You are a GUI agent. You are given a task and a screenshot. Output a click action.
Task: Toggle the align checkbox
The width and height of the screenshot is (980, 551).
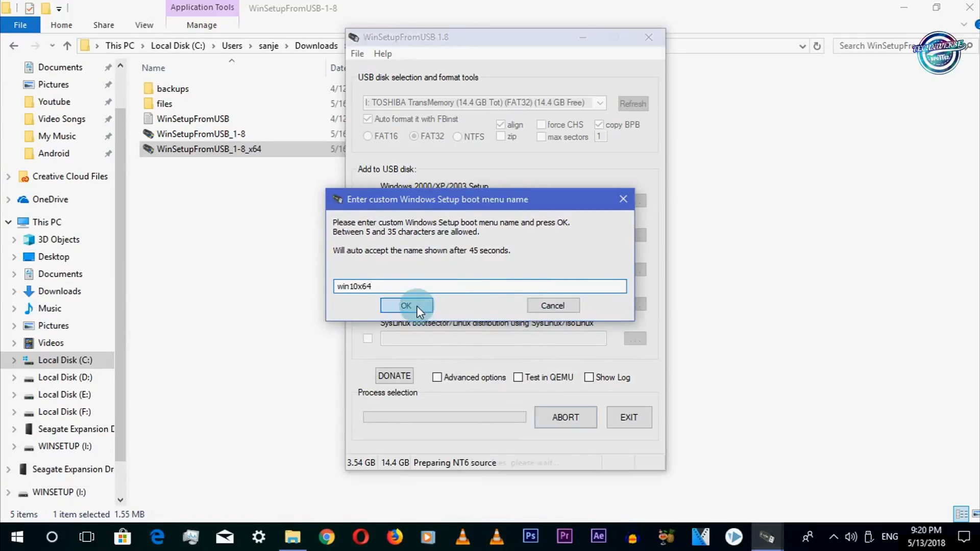tap(501, 124)
